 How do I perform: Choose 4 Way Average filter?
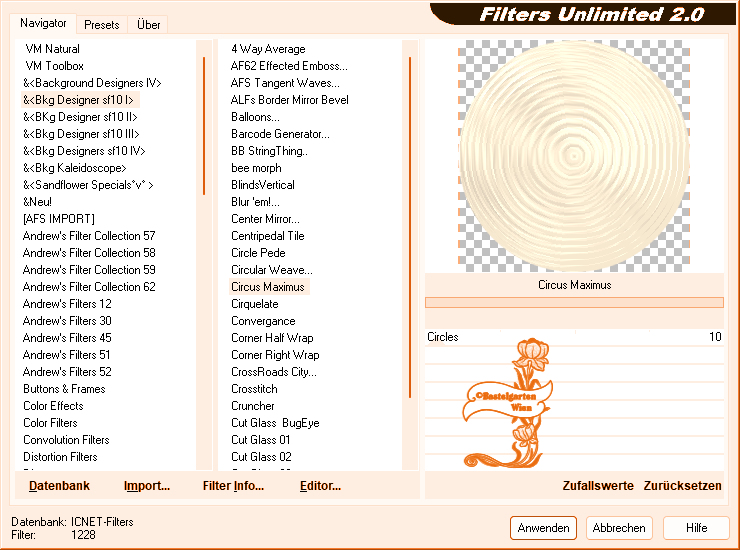point(268,49)
